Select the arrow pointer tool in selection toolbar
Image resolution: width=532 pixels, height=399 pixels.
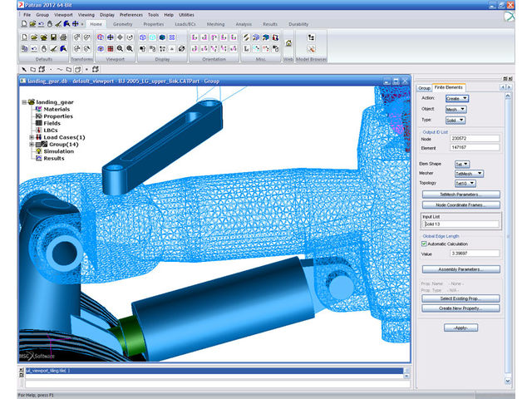(22, 70)
